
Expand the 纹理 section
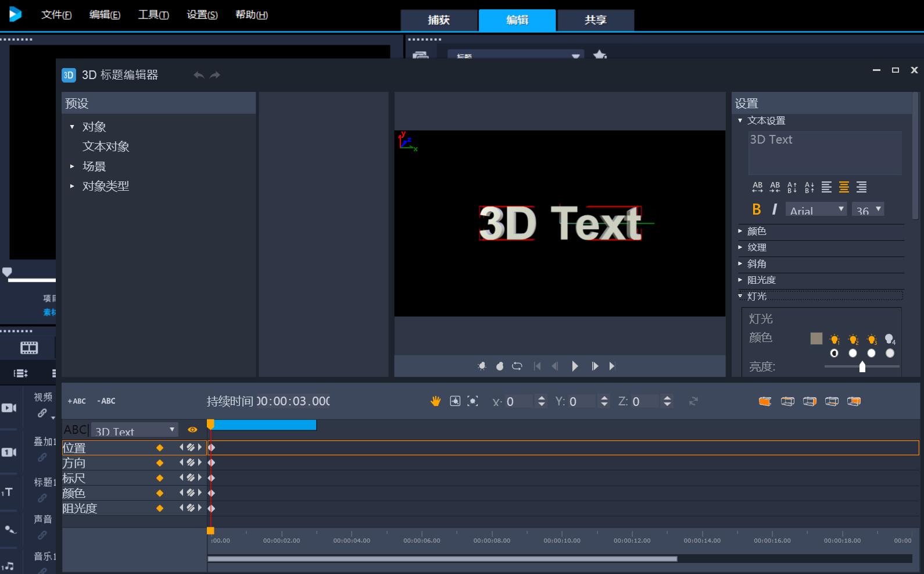coord(757,248)
